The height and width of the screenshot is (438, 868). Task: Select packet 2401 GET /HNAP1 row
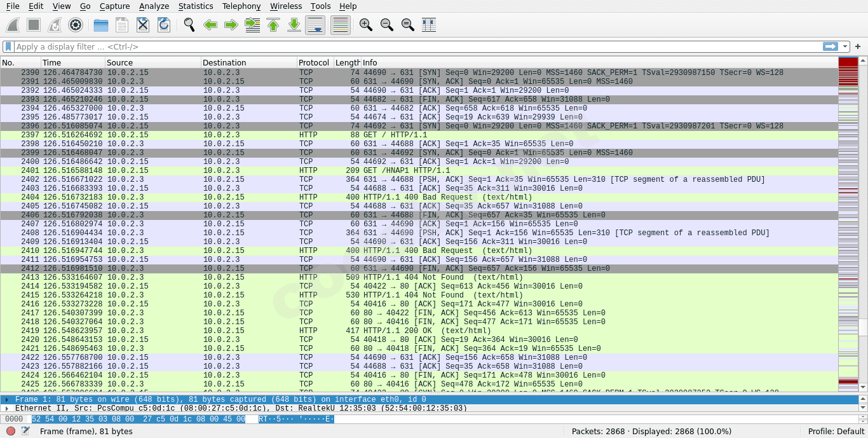[x=254, y=170]
